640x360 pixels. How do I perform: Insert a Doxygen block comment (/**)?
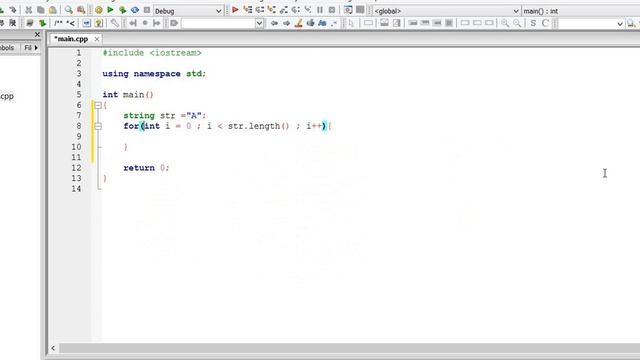coord(58,23)
